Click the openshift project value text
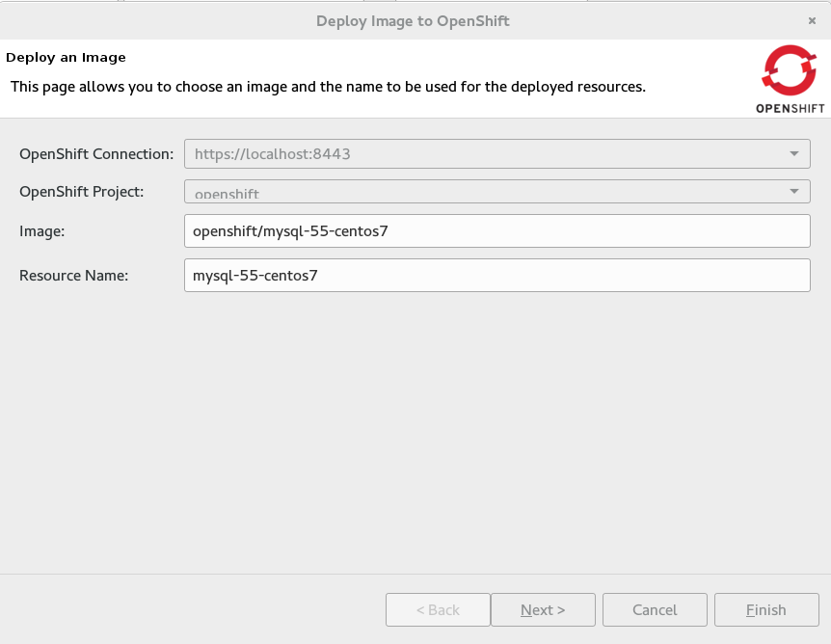The width and height of the screenshot is (831, 644). point(227,193)
